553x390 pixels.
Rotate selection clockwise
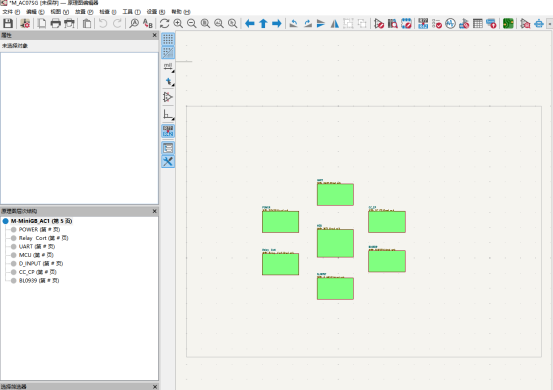(x=308, y=24)
